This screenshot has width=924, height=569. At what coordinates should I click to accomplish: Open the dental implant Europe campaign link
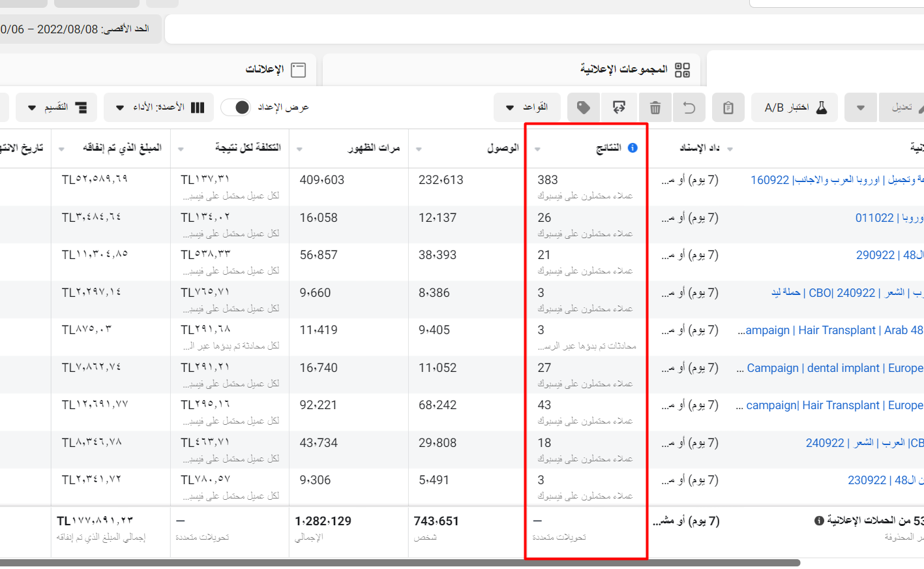834,368
